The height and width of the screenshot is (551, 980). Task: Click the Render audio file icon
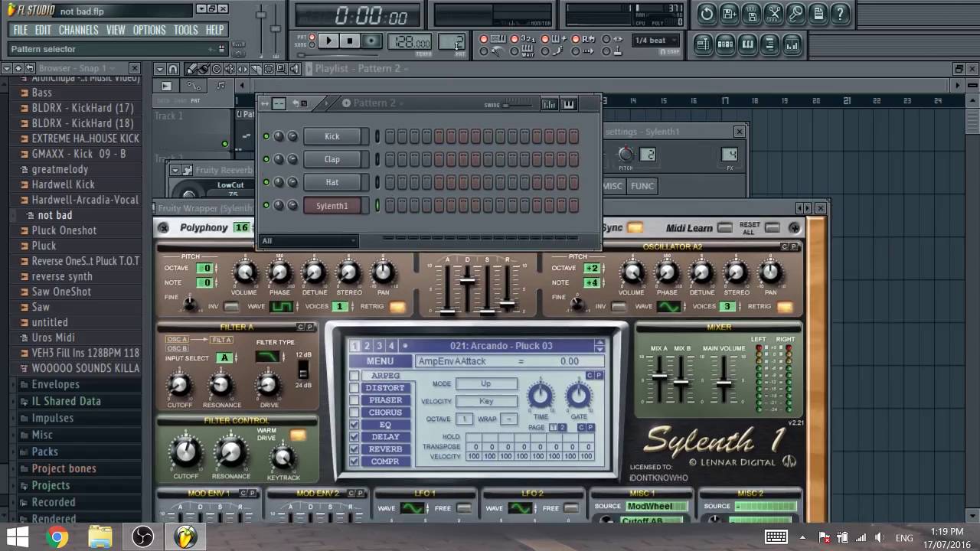752,13
